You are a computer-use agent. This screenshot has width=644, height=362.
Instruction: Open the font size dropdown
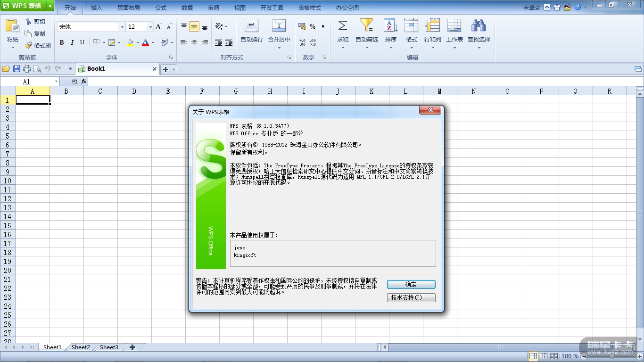click(150, 27)
